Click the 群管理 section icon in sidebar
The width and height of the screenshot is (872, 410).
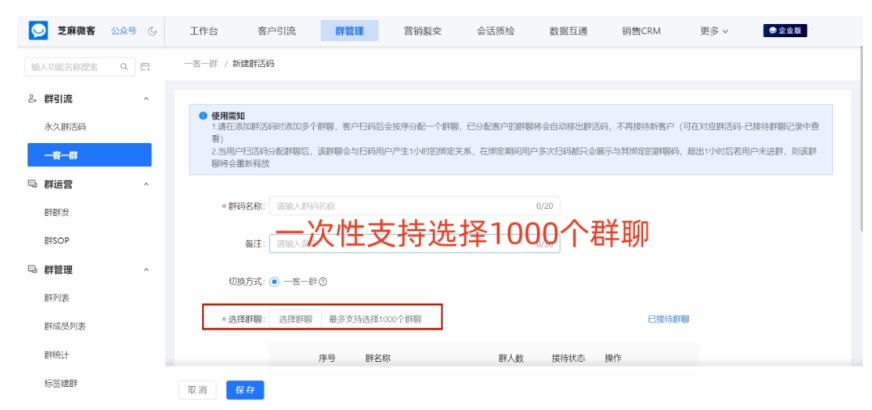point(32,269)
